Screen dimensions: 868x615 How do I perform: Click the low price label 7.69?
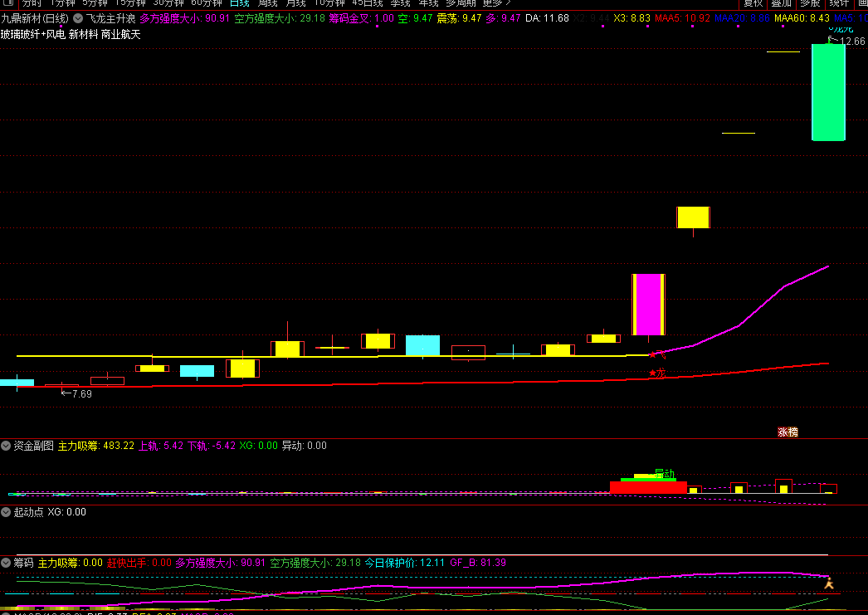click(82, 394)
